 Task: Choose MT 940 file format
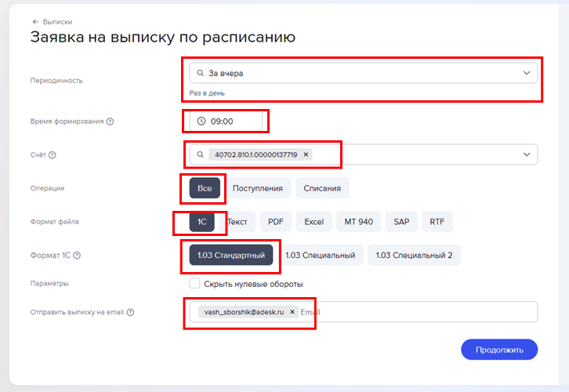[358, 221]
